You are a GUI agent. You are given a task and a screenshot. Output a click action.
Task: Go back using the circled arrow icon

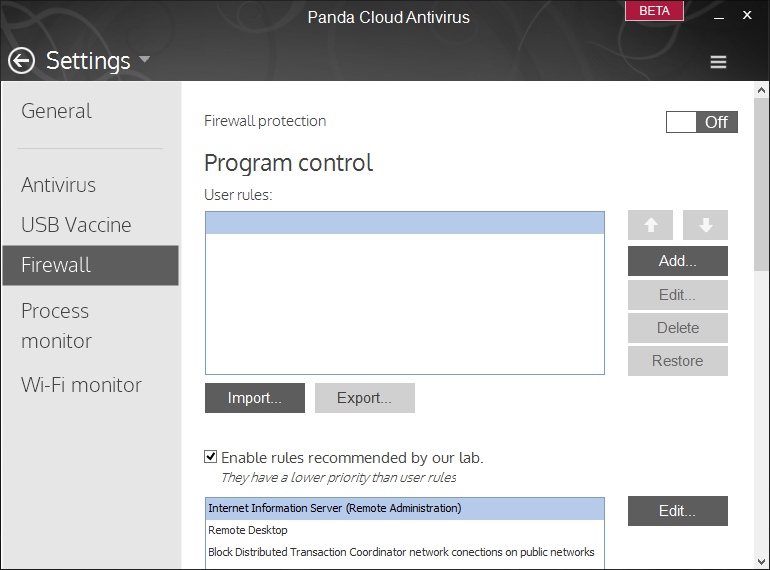(21, 61)
